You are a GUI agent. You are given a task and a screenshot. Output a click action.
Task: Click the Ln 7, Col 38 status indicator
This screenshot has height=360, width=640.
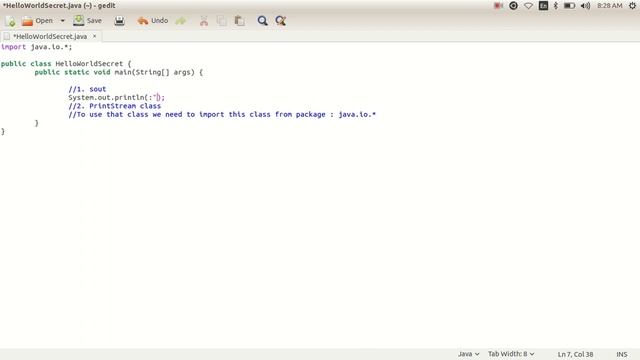pos(576,354)
